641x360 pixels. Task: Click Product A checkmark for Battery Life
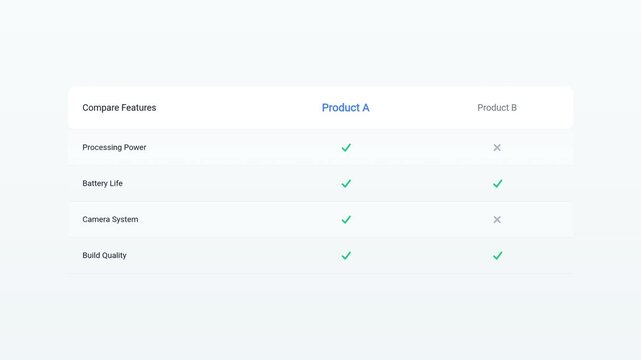[x=346, y=183]
